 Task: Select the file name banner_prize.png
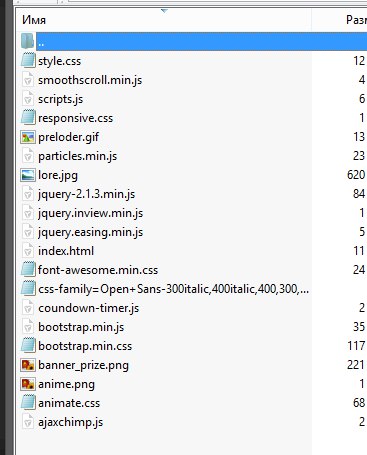pos(84,365)
